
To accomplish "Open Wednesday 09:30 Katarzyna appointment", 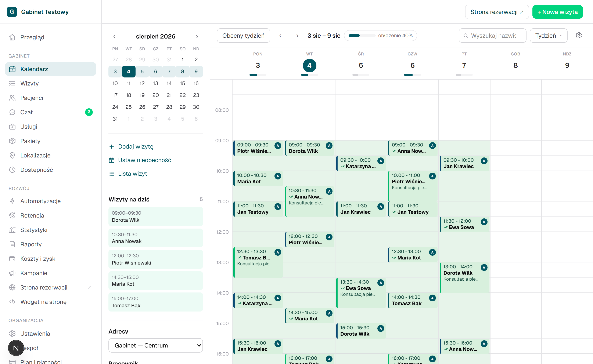I will [x=361, y=163].
